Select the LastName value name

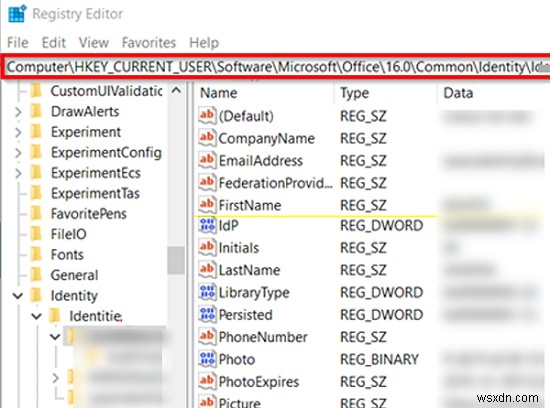pyautogui.click(x=249, y=270)
